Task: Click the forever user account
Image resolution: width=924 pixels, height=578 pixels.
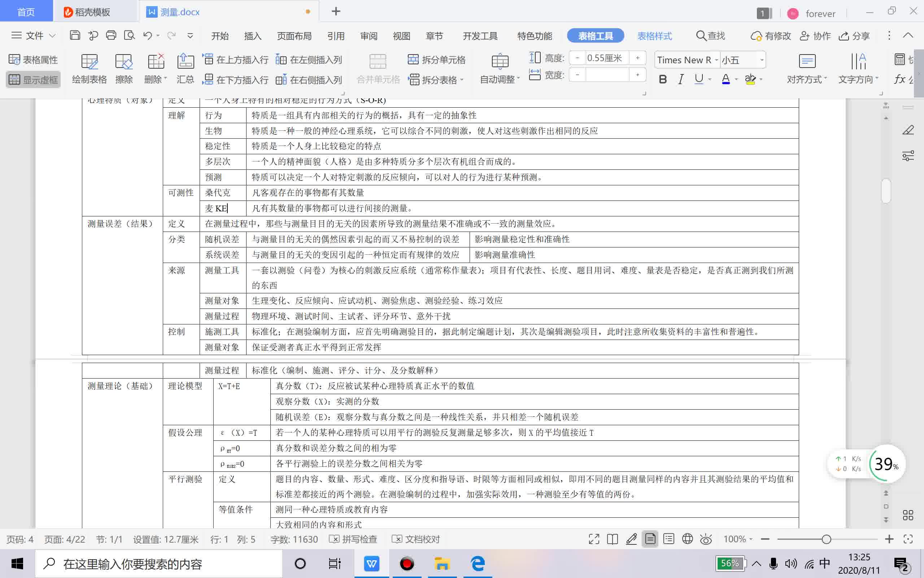Action: [812, 14]
